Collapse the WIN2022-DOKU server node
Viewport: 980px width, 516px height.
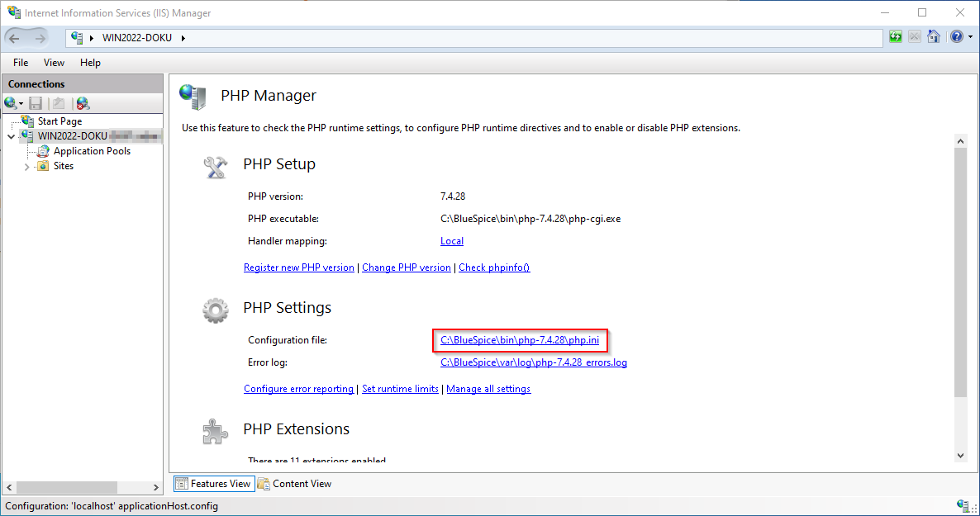[x=12, y=136]
